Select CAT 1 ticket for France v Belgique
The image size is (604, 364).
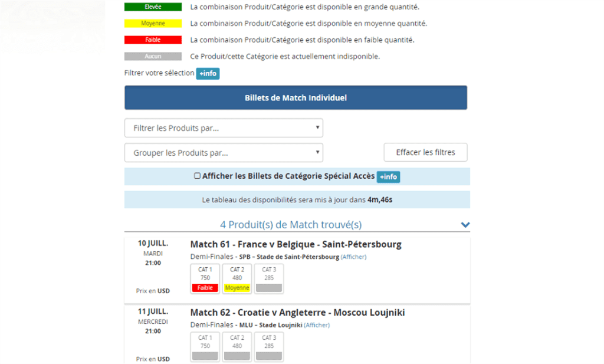tap(205, 278)
